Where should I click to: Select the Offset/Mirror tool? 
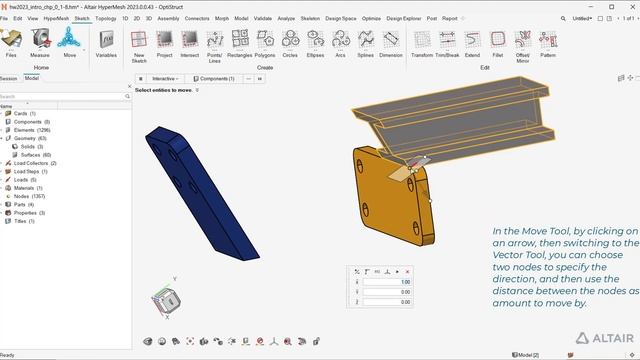[x=522, y=46]
